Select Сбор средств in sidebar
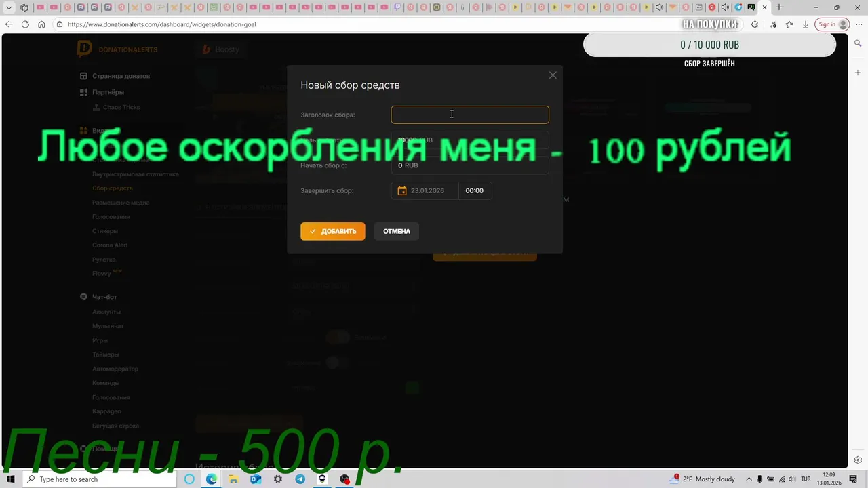The width and height of the screenshot is (868, 488). point(113,188)
